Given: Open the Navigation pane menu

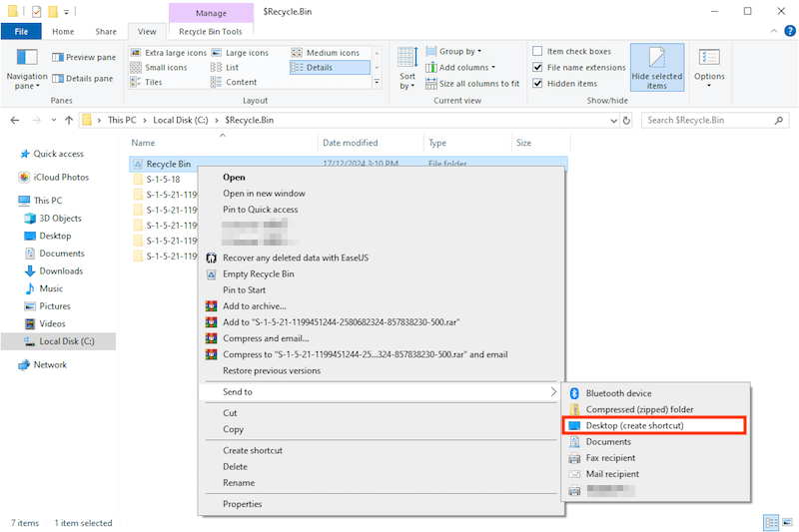Looking at the screenshot, I should [27, 70].
